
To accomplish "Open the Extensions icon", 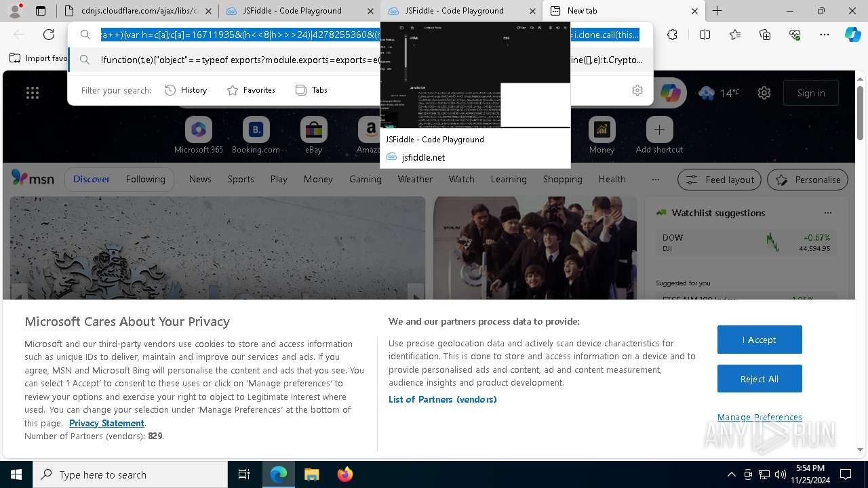I will 672,35.
